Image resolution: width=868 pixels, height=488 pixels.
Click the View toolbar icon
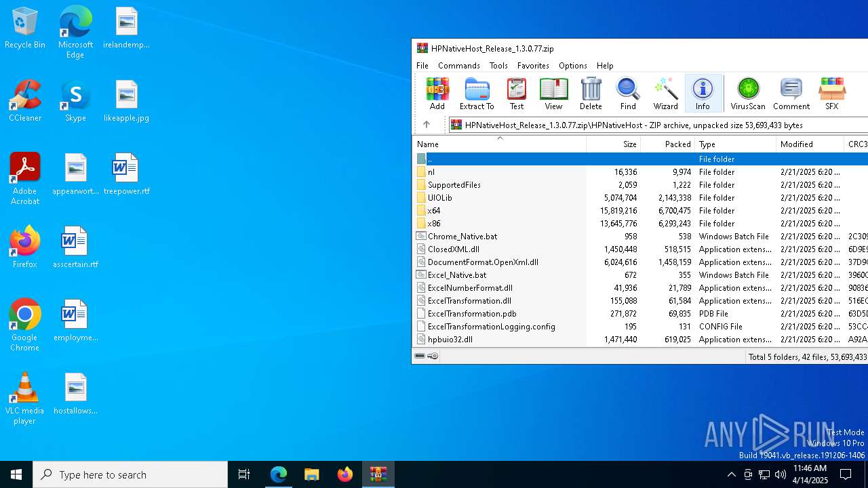(553, 94)
